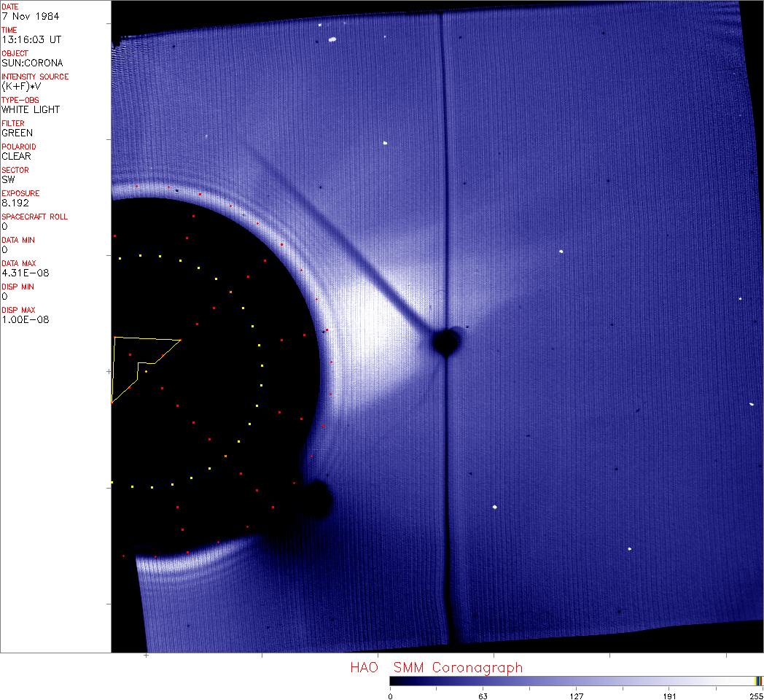Click the 8.192 exposure value
The image size is (764, 700).
[x=15, y=203]
